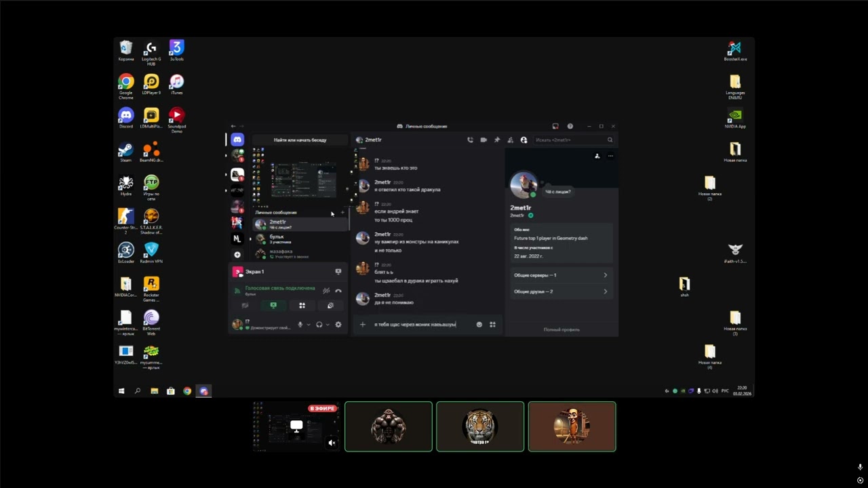The image size is (868, 488).
Task: Open Microsoft Store from the taskbar
Action: point(171,391)
